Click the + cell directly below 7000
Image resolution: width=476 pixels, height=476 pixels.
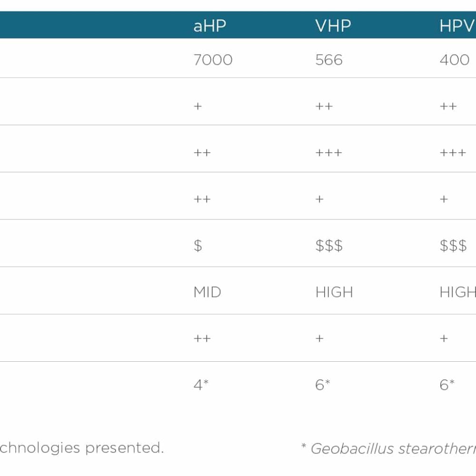click(198, 106)
